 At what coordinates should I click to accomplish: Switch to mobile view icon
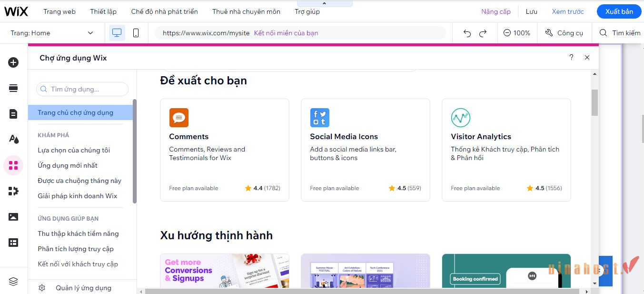pyautogui.click(x=136, y=33)
